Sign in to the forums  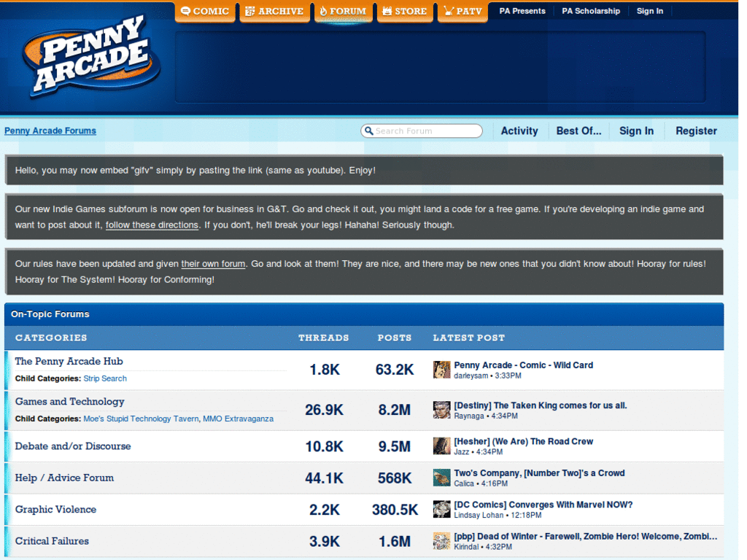[x=636, y=131]
